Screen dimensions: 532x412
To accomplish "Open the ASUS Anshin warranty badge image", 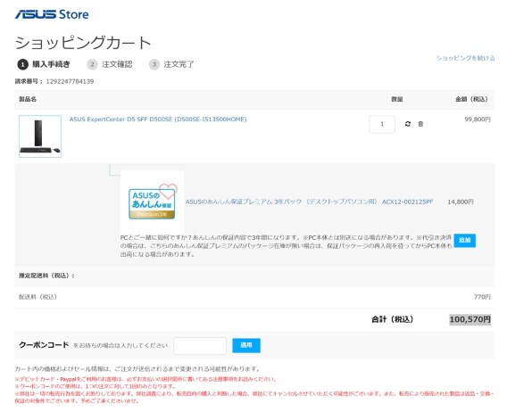I will coord(152,202).
